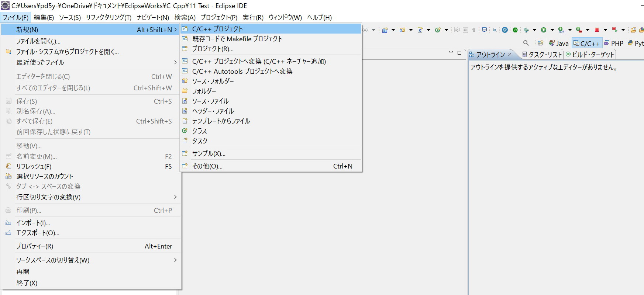Expand 最近使ったファイル submenu
644x295 pixels.
pos(91,62)
